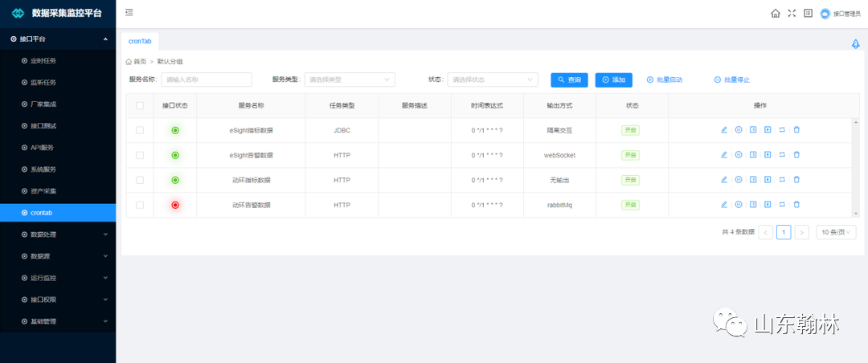Open the 10条/页 page size dropdown
The image size is (868, 363).
836,232
